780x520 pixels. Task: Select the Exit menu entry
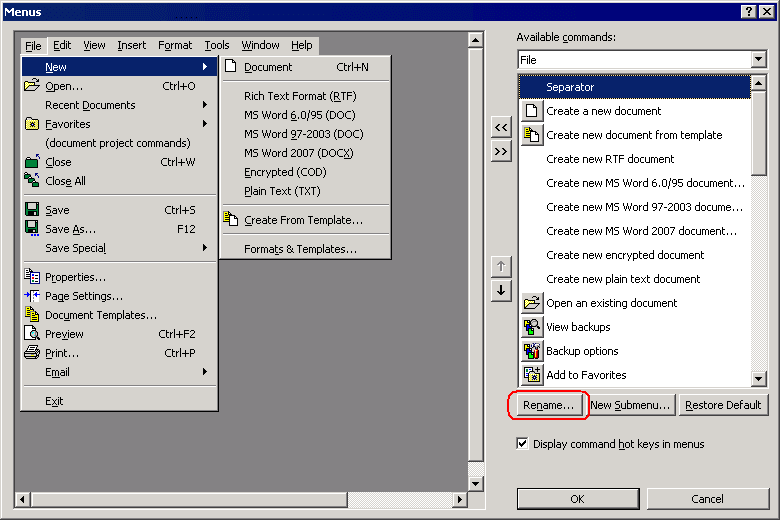119,401
